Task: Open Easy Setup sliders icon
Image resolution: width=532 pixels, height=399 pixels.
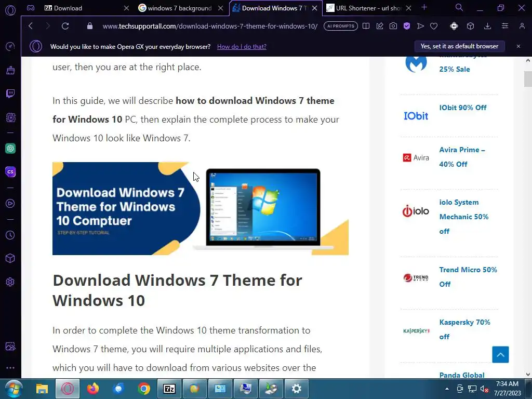Action: click(x=505, y=26)
